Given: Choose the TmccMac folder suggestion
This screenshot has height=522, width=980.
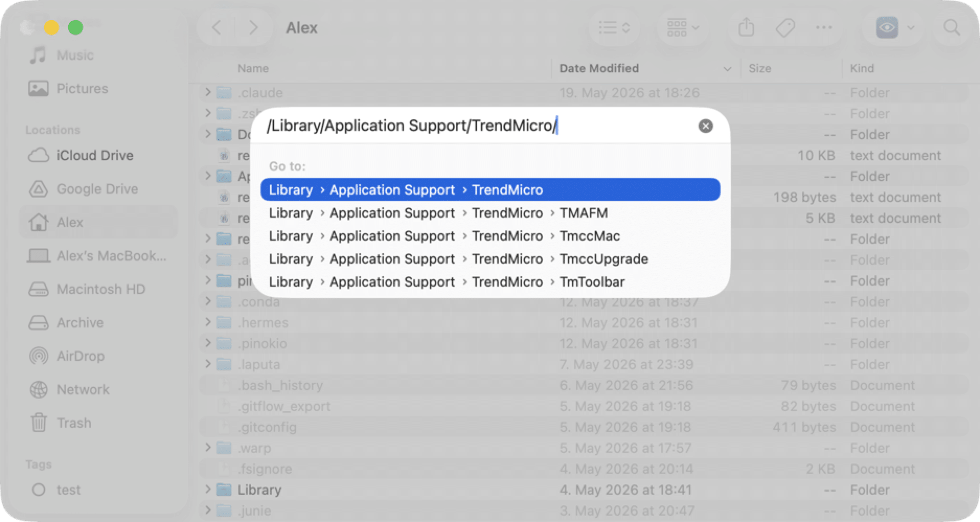Looking at the screenshot, I should [490, 236].
